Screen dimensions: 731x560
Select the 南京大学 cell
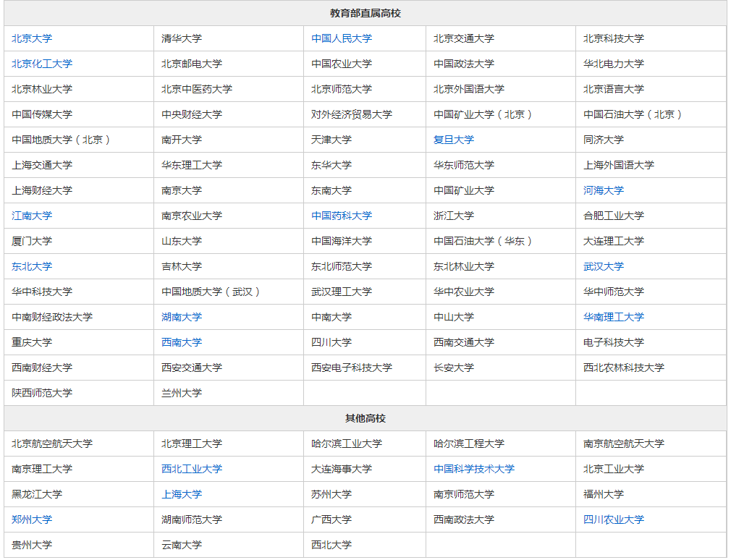tap(229, 190)
